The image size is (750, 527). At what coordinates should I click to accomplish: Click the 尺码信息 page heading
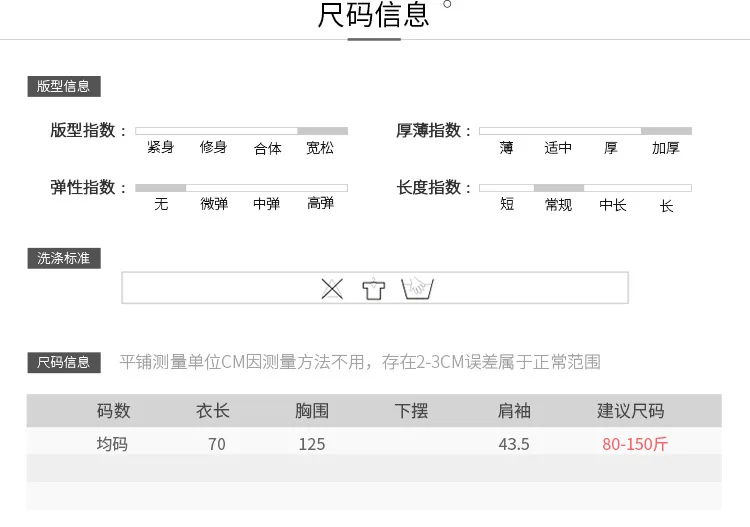[x=374, y=15]
